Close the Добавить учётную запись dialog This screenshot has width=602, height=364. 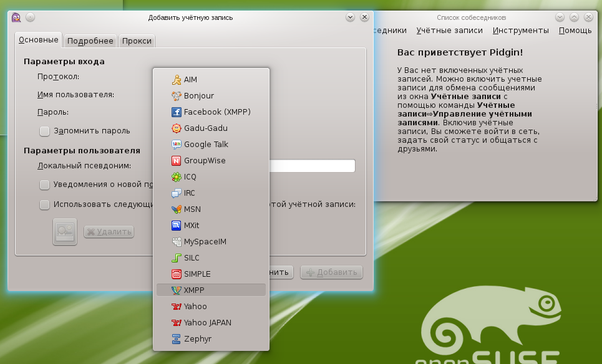[364, 17]
